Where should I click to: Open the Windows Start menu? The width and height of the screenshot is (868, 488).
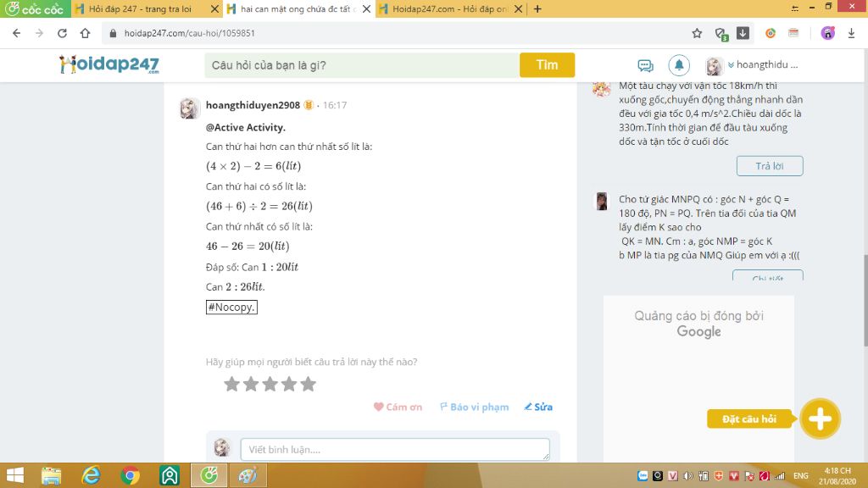click(x=15, y=475)
